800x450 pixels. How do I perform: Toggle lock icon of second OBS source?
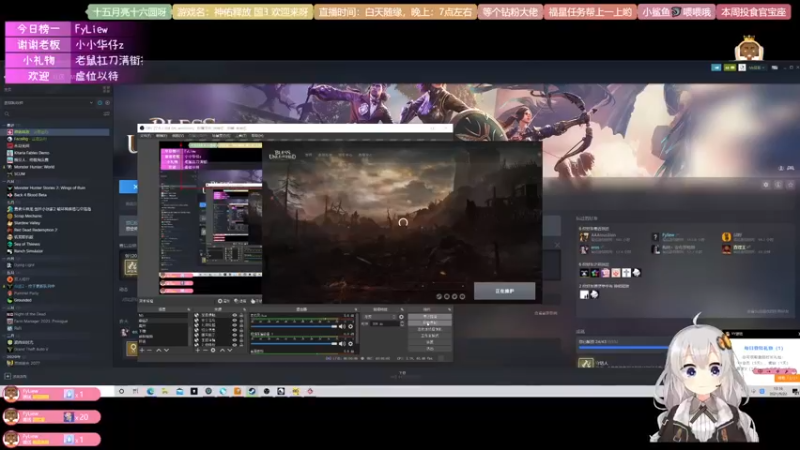(x=241, y=320)
